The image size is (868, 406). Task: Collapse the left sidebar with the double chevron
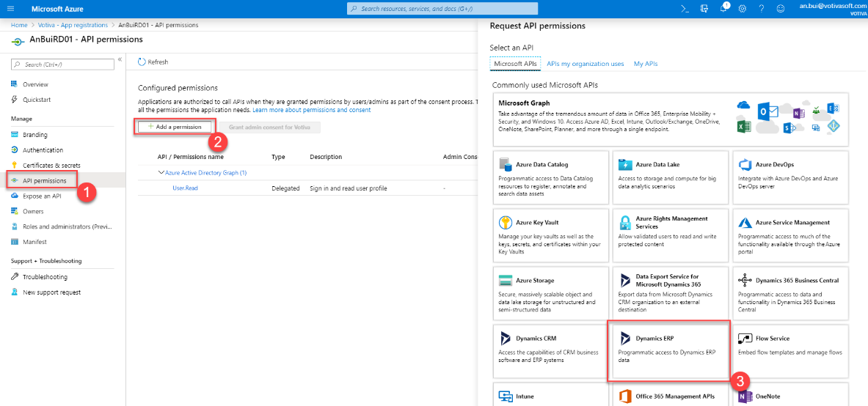[120, 59]
